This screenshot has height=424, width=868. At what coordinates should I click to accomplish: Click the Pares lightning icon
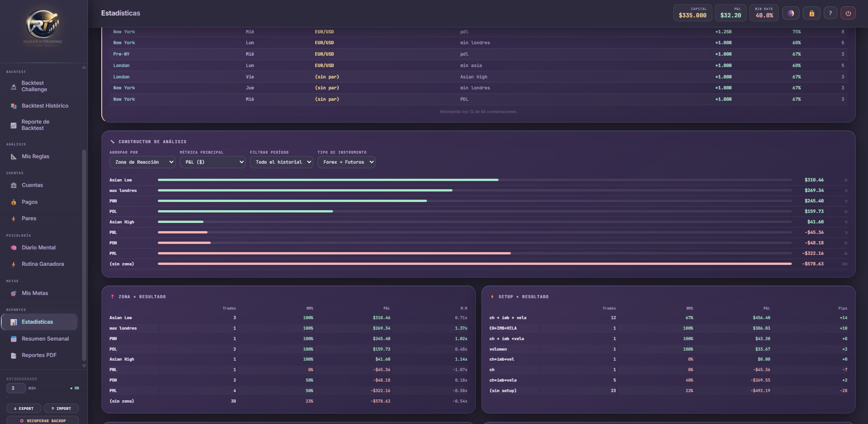(x=14, y=219)
